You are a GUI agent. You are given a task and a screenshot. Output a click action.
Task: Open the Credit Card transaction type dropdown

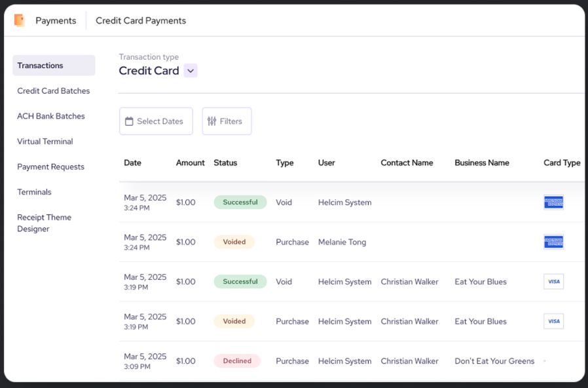(x=191, y=70)
